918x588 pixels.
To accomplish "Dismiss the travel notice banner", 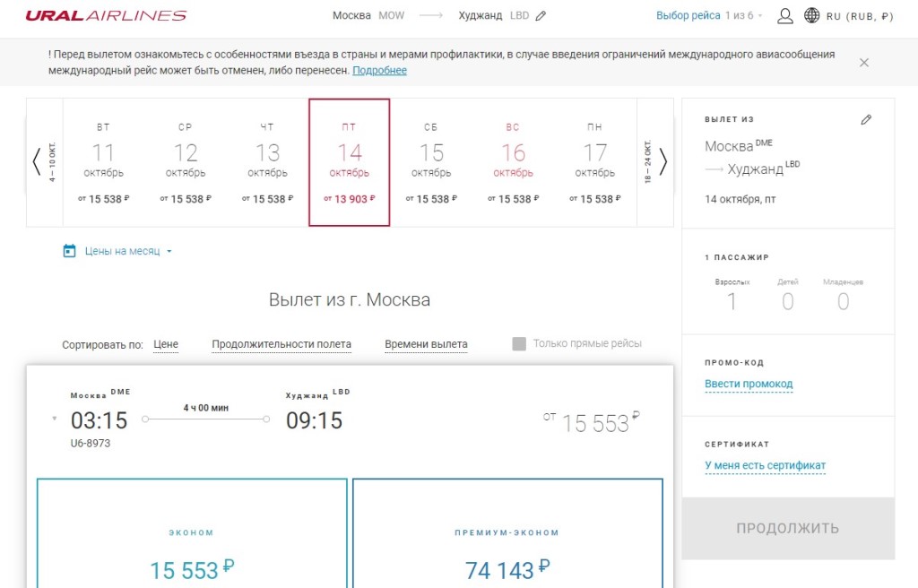I will (864, 63).
